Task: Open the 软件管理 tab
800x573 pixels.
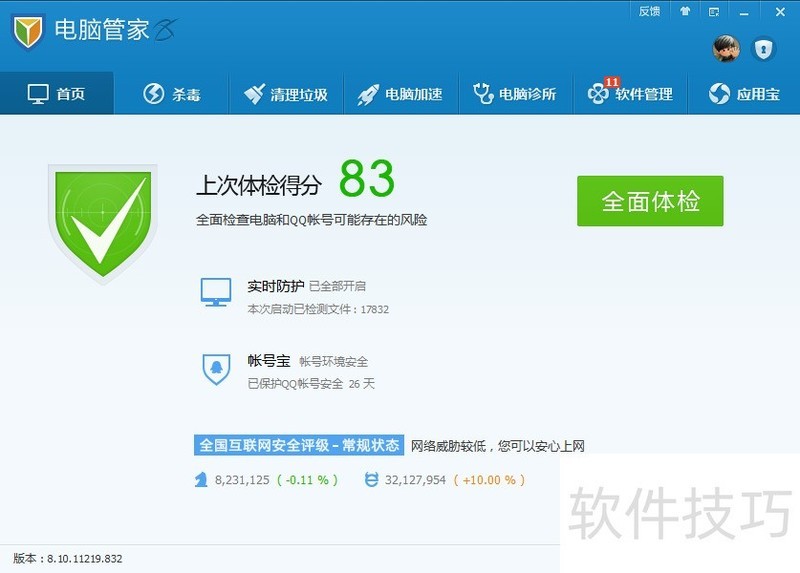Action: (x=631, y=94)
